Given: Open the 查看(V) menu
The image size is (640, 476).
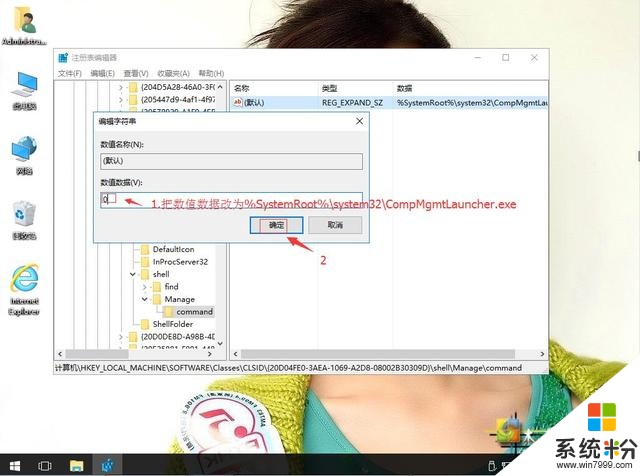Looking at the screenshot, I should (x=136, y=73).
